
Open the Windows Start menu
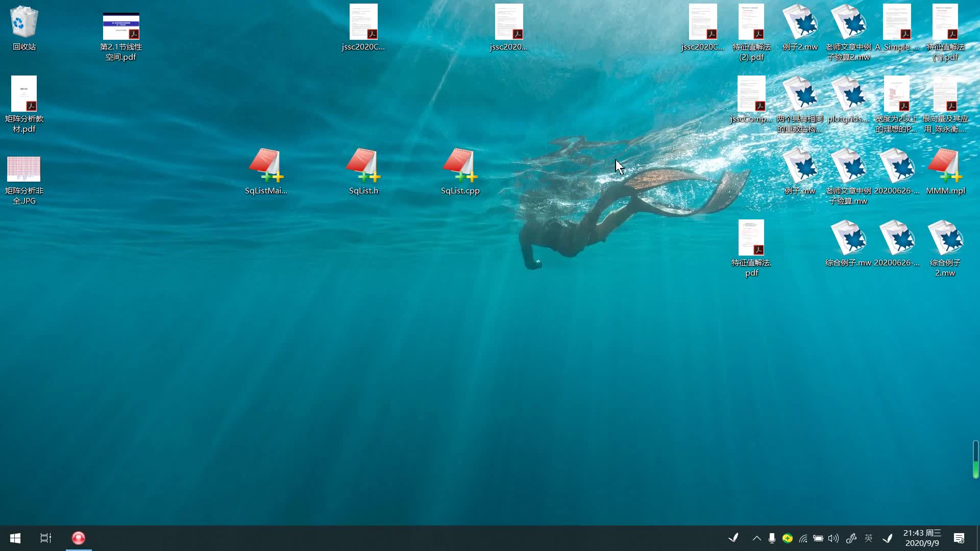point(15,538)
